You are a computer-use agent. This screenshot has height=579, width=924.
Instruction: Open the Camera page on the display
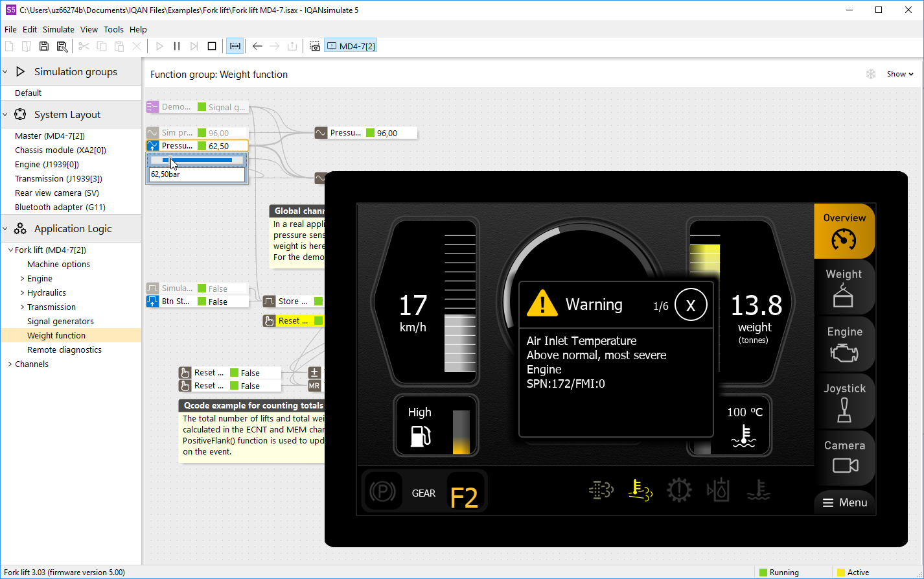point(844,458)
